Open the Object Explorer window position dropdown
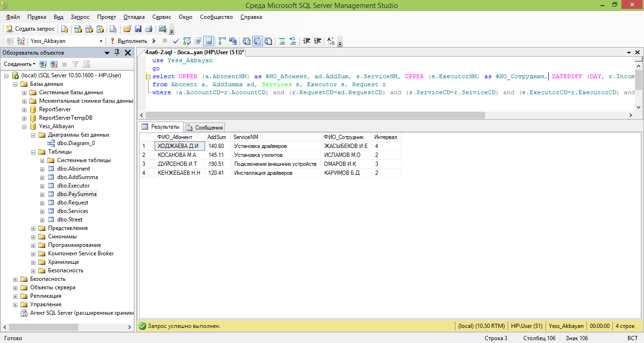 point(107,53)
